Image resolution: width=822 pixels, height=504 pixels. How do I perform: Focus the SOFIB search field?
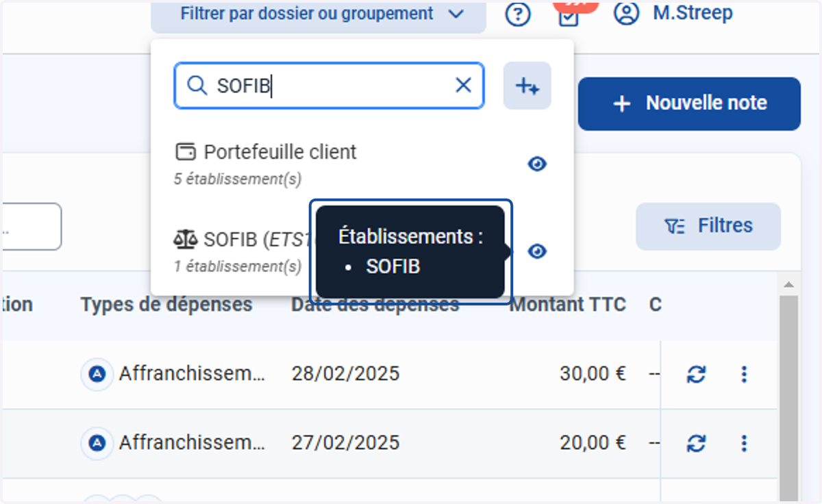329,86
